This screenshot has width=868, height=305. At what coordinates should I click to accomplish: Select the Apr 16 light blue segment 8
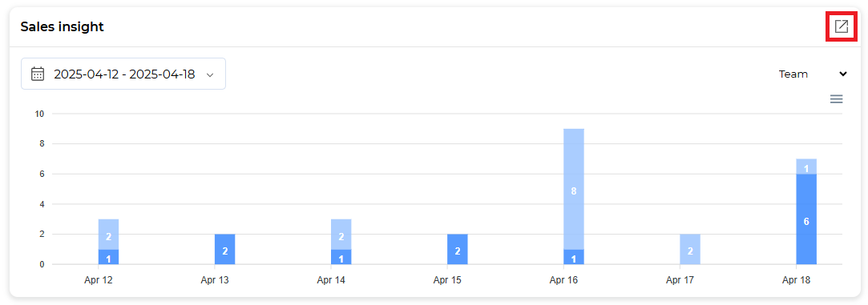coord(574,189)
